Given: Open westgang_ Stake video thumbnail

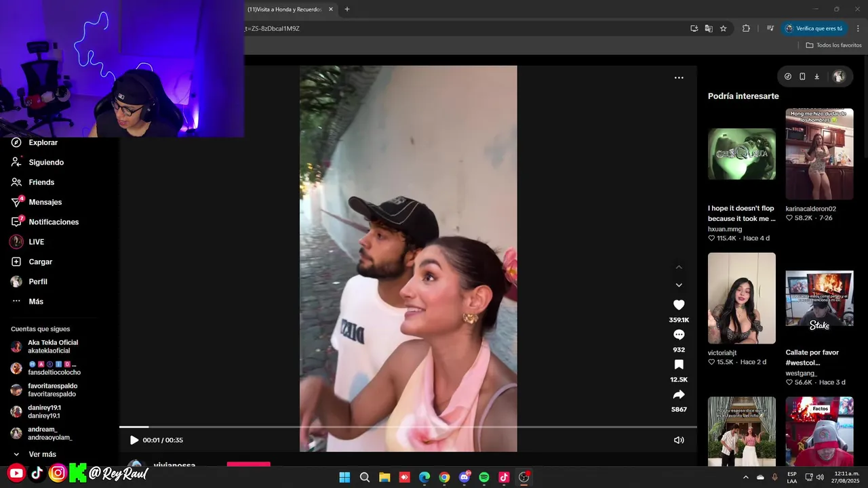Looking at the screenshot, I should 819,298.
